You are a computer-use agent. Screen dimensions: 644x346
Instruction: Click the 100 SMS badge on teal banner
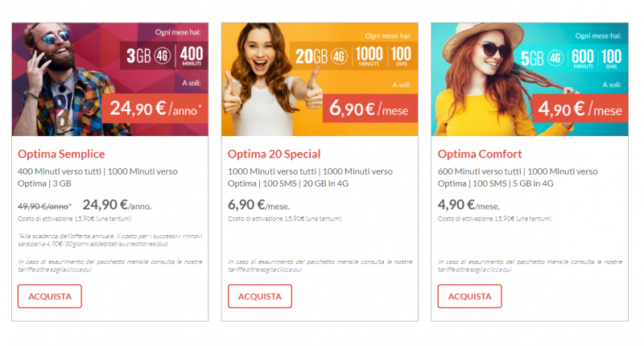click(611, 58)
